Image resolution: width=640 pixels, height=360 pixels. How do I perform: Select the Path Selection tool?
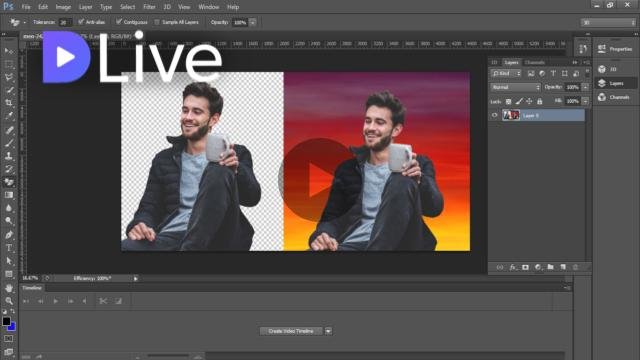9,261
